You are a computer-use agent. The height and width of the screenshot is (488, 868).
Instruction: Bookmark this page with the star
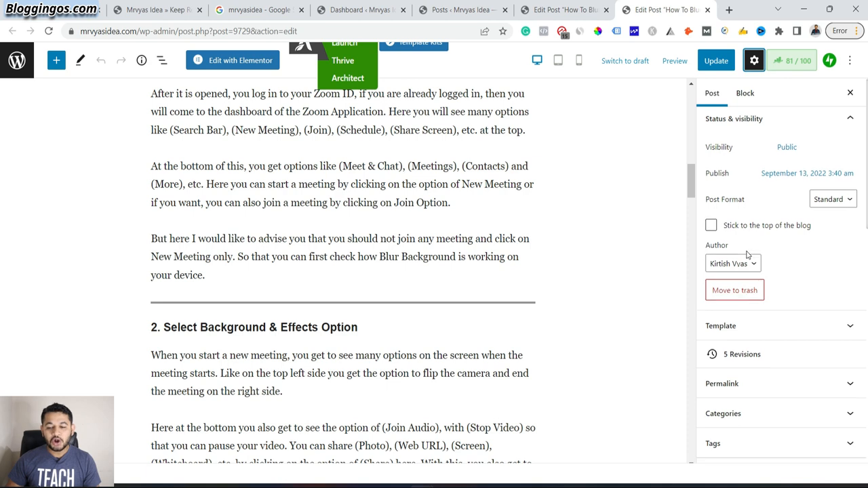point(502,31)
